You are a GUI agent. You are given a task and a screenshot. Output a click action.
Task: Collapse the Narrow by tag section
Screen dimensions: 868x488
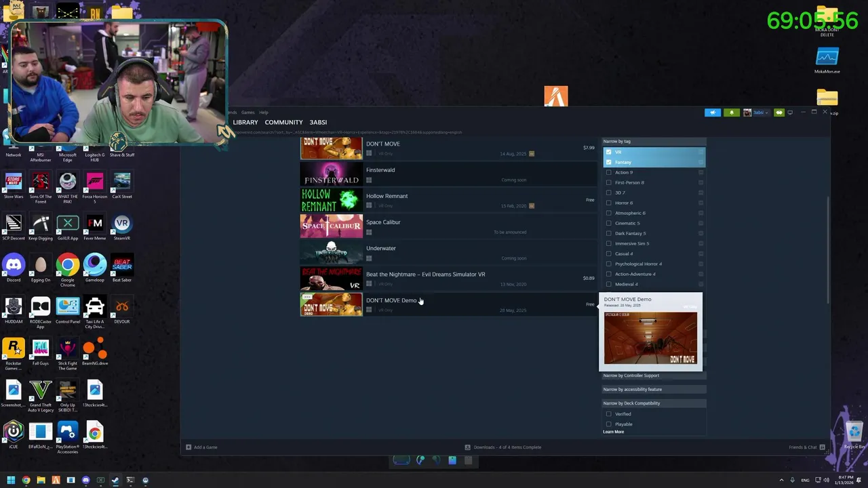pyautogui.click(x=654, y=141)
